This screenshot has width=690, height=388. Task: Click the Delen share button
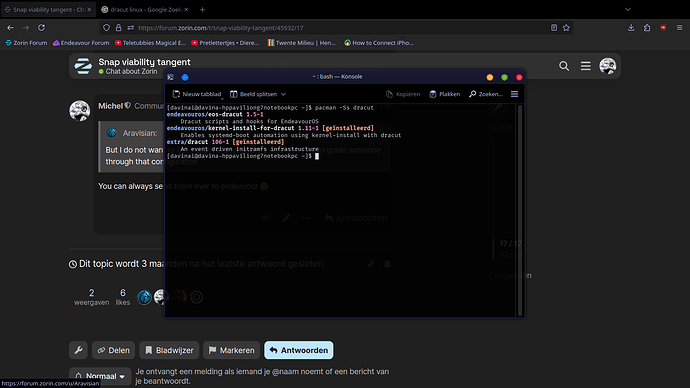point(114,350)
